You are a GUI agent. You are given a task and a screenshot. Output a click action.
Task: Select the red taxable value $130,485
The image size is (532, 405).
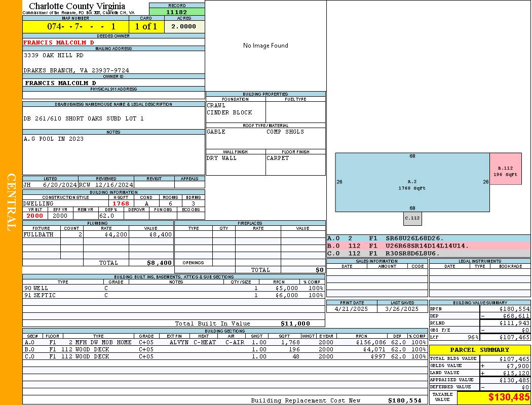pos(509,397)
